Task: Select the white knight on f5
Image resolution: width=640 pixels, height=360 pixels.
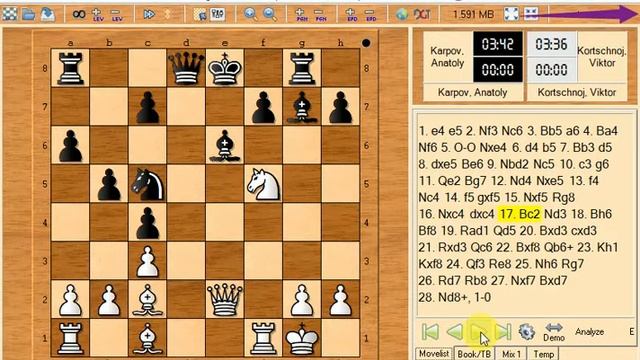Action: pyautogui.click(x=264, y=184)
